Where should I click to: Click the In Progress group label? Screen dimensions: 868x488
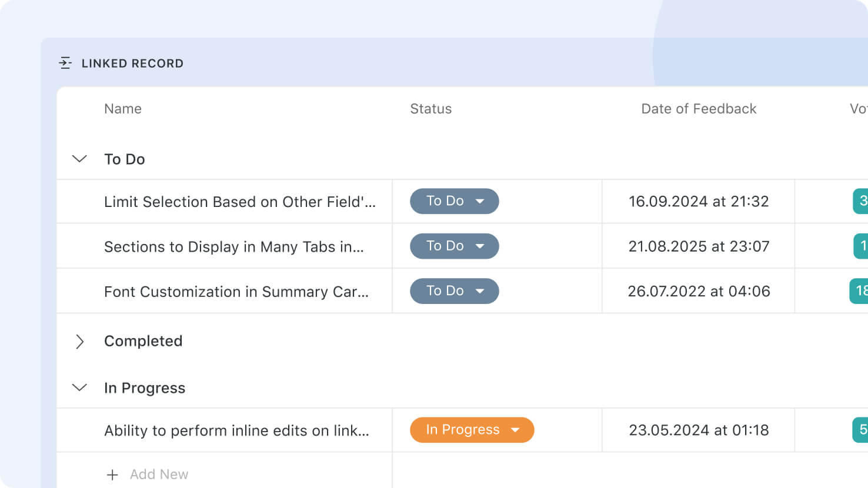pyautogui.click(x=145, y=388)
